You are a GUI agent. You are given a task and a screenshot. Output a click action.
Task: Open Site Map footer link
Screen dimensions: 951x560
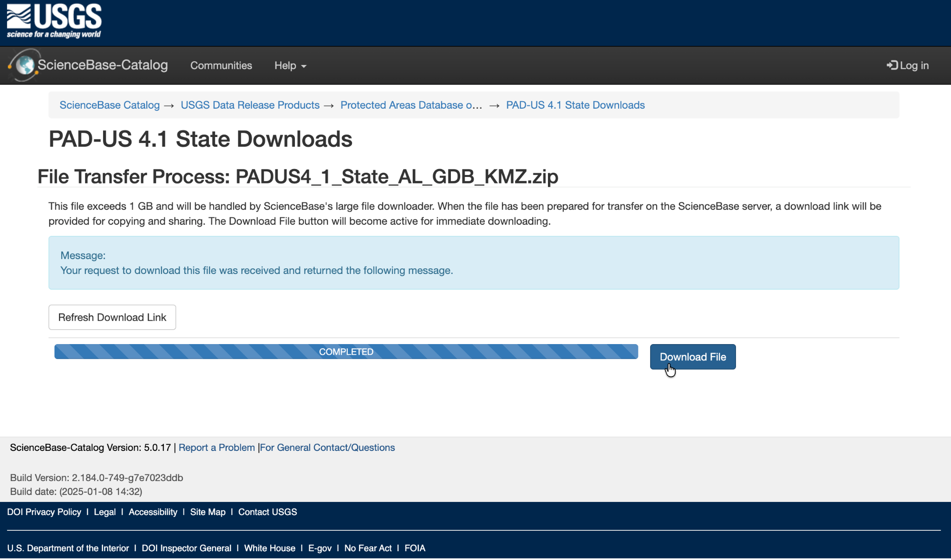208,512
